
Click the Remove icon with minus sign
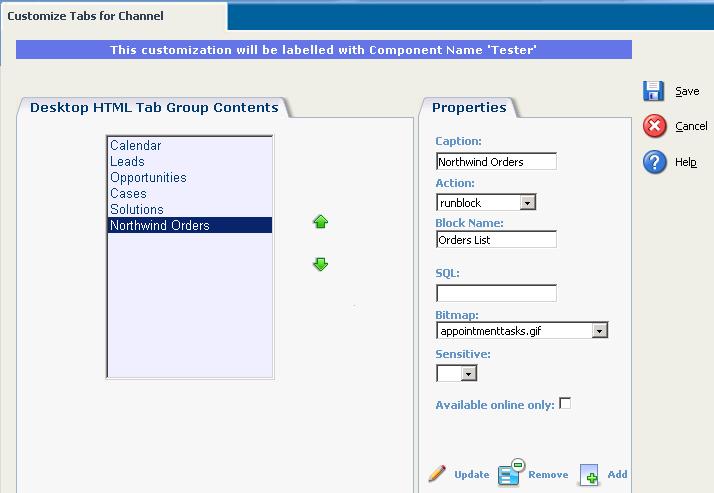tap(511, 473)
